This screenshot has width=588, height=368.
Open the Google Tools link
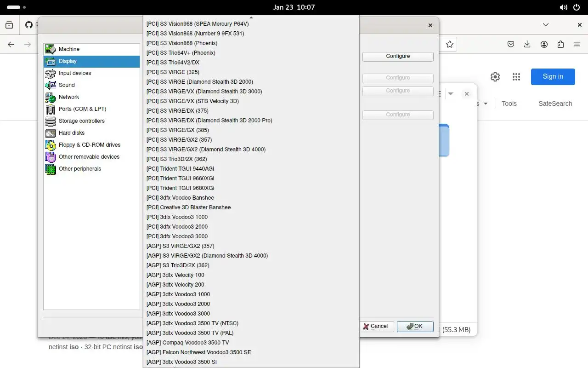coord(509,103)
